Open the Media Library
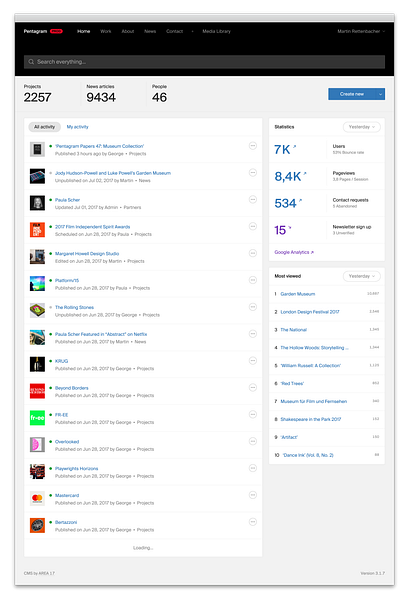 (x=217, y=31)
